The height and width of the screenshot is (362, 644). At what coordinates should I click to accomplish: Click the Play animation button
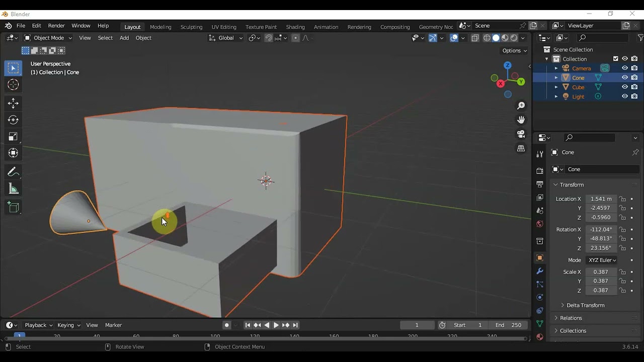276,325
